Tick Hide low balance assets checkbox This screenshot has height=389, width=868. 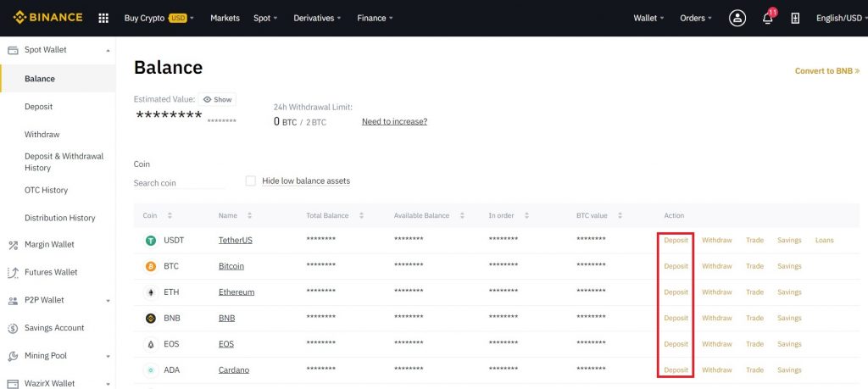pyautogui.click(x=251, y=181)
